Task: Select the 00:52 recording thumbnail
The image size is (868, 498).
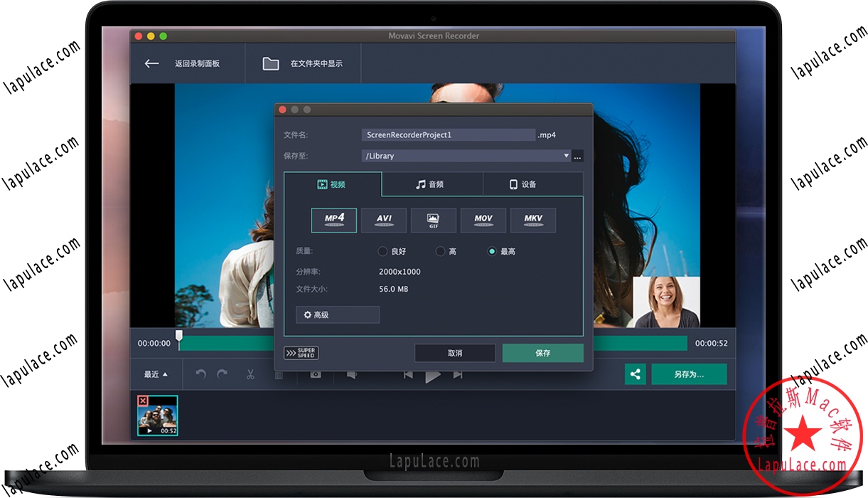Action: (x=157, y=415)
